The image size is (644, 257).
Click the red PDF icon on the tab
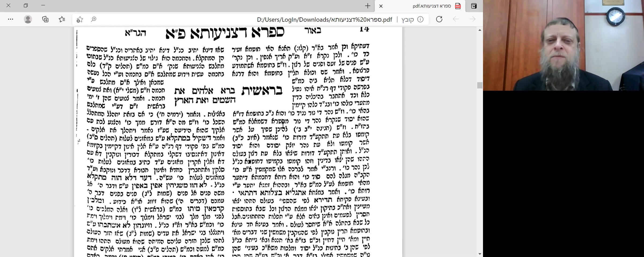click(x=458, y=6)
